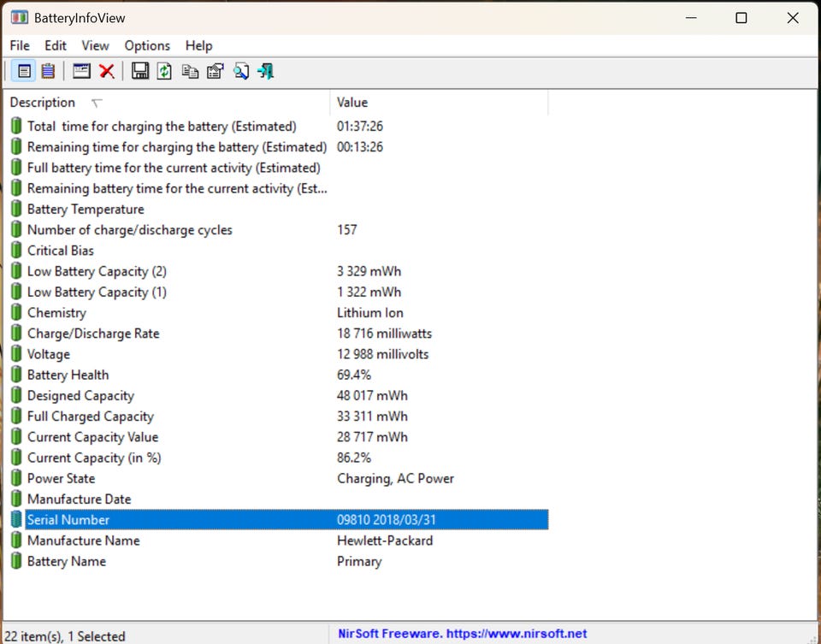Click the Value column header
This screenshot has width=821, height=644.
coord(352,103)
